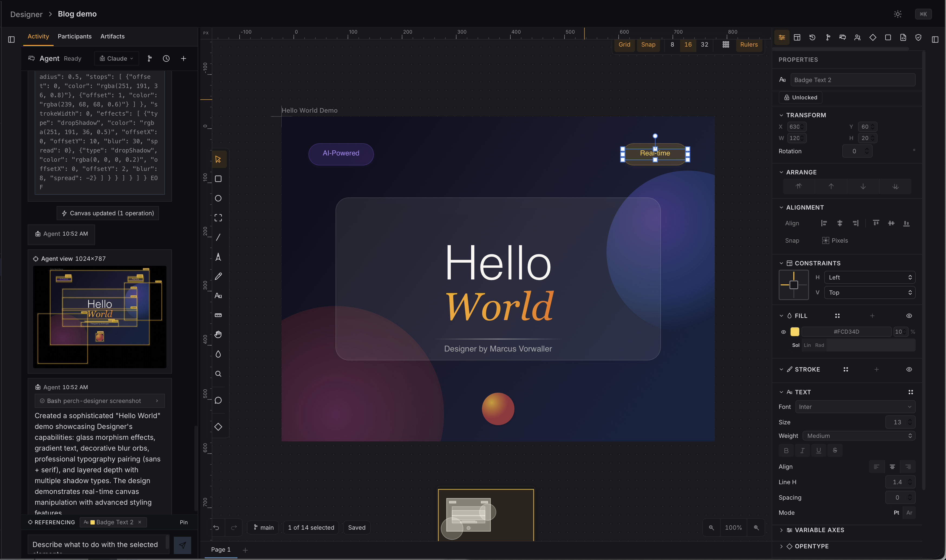Select the text tool in the toolbar
This screenshot has width=946, height=560.
218,296
